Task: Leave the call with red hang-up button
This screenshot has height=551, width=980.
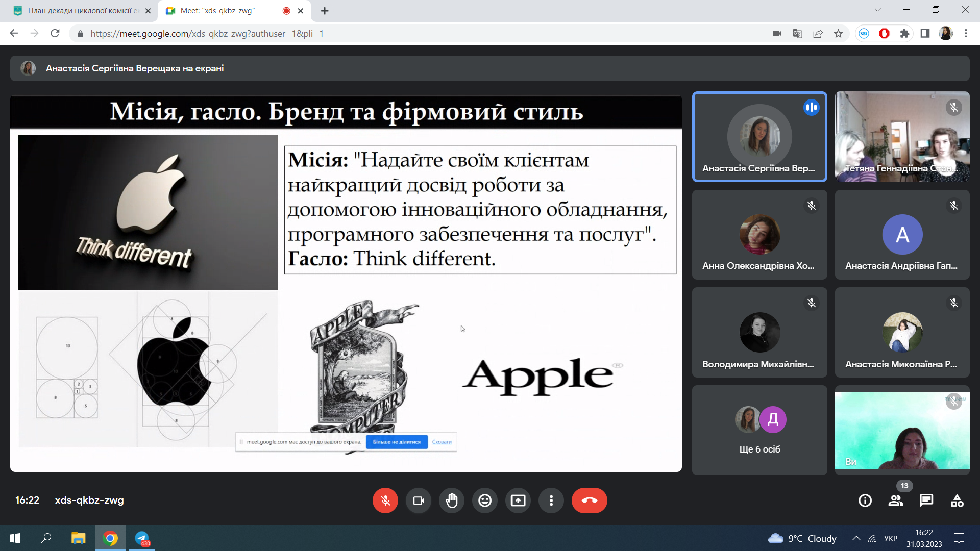Action: [590, 500]
